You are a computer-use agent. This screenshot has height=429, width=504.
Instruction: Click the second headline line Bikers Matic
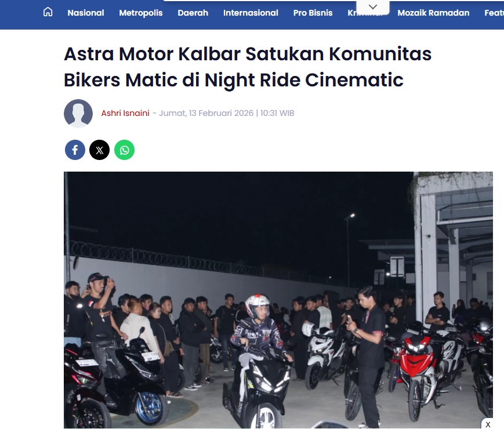[x=121, y=79]
